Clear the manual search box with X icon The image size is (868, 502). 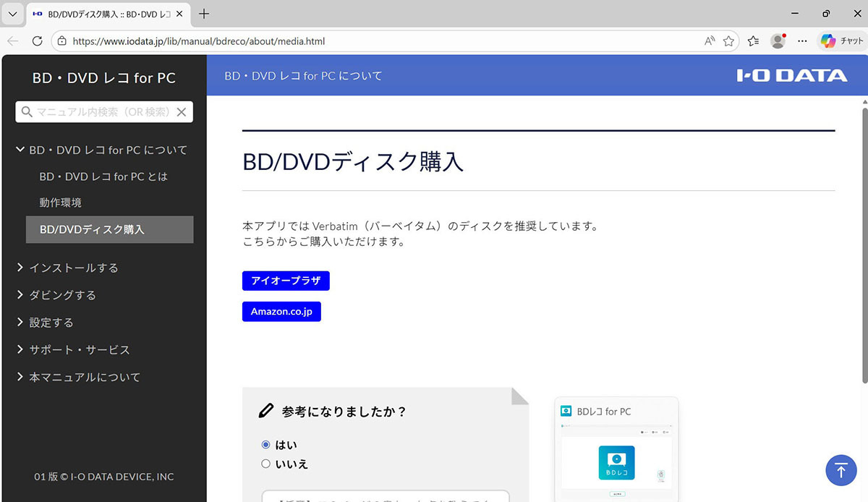click(x=182, y=112)
